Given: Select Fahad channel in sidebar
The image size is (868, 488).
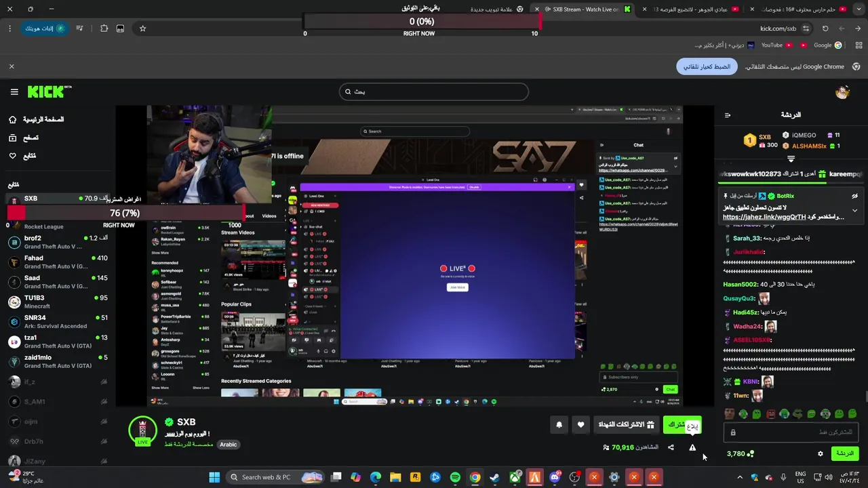Looking at the screenshot, I should pos(58,262).
